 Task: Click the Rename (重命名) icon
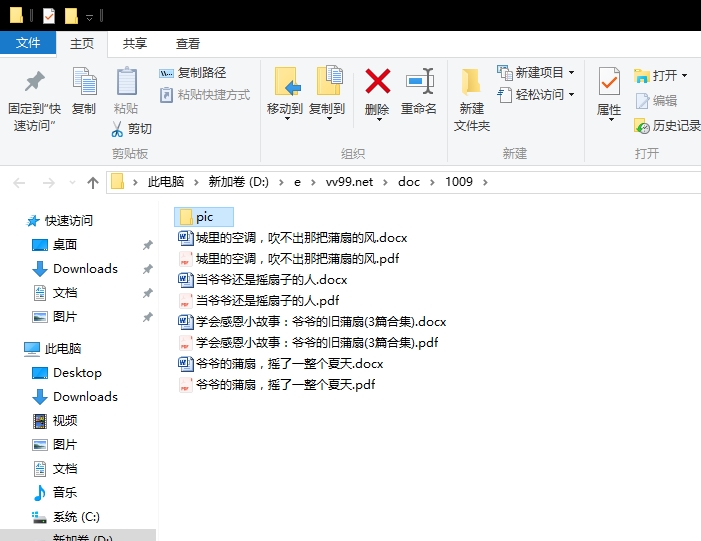[420, 81]
